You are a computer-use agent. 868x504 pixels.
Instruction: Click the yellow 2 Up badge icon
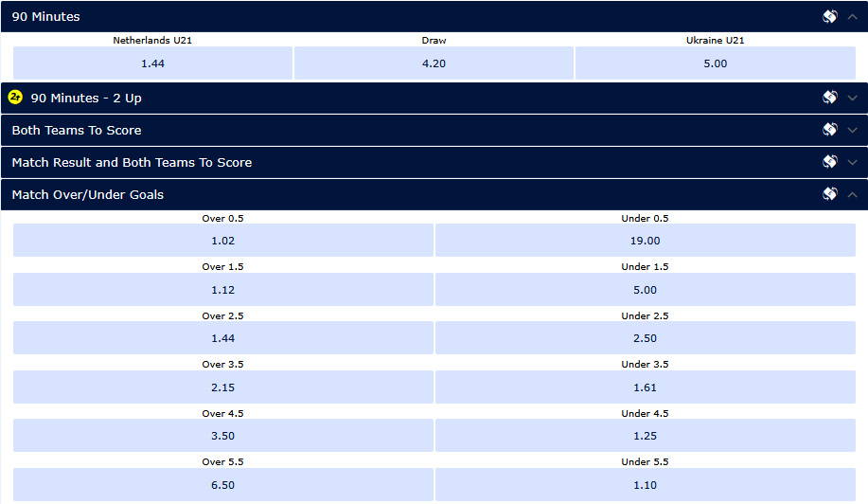[15, 98]
